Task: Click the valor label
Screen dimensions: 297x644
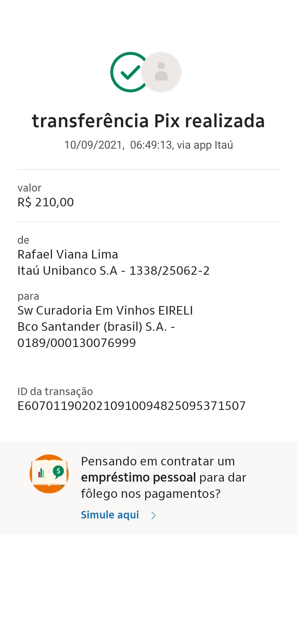Action: (x=29, y=188)
